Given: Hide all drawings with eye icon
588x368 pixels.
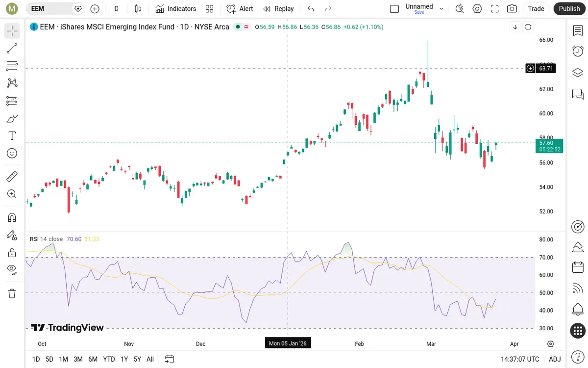Looking at the screenshot, I should 12,269.
